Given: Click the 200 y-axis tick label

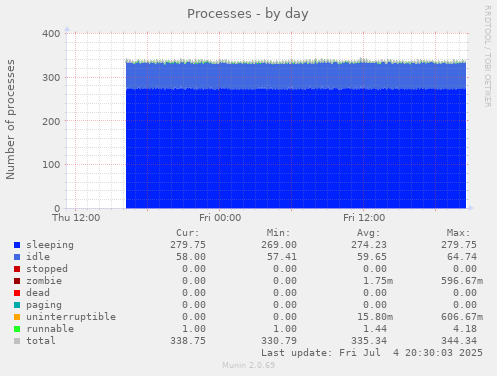Looking at the screenshot, I should (51, 121).
